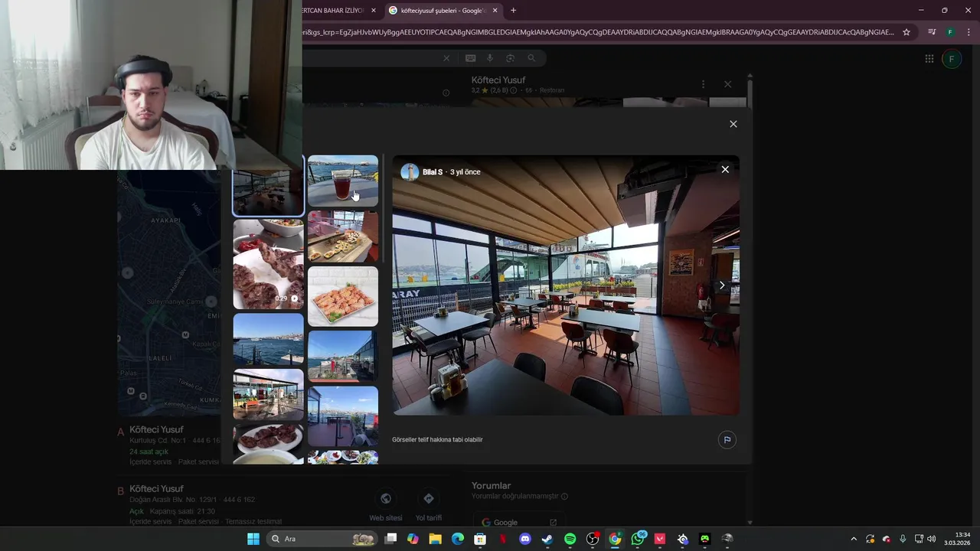Open Discord from the taskbar
Screen dimensions: 980x551
click(525, 539)
